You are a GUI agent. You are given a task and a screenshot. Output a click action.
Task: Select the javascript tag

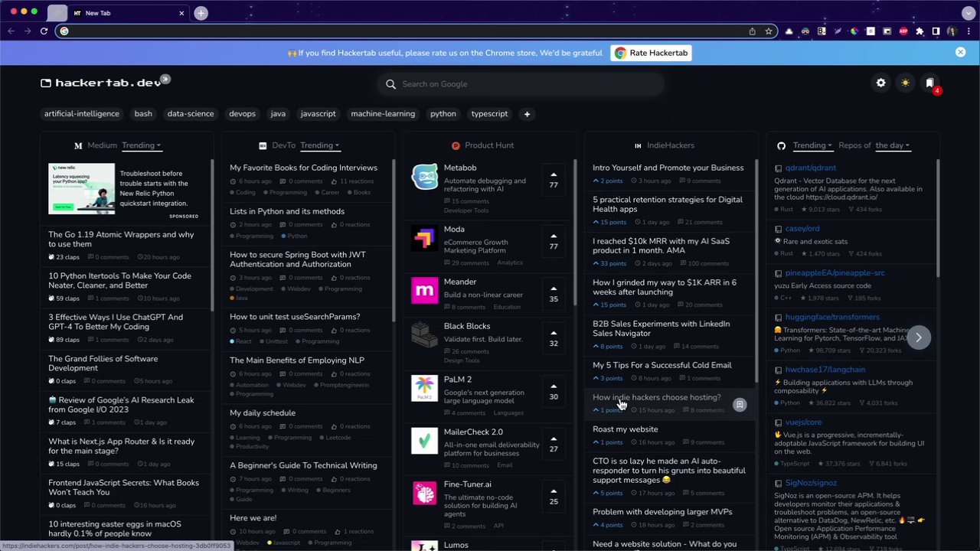(318, 114)
